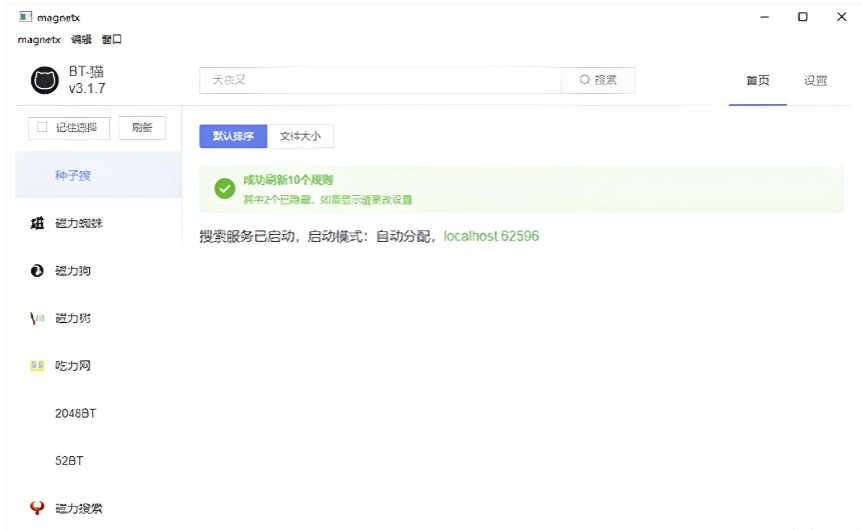Click the 搜索服务已启动 status text
This screenshot has width=862, height=530.
pyautogui.click(x=247, y=236)
